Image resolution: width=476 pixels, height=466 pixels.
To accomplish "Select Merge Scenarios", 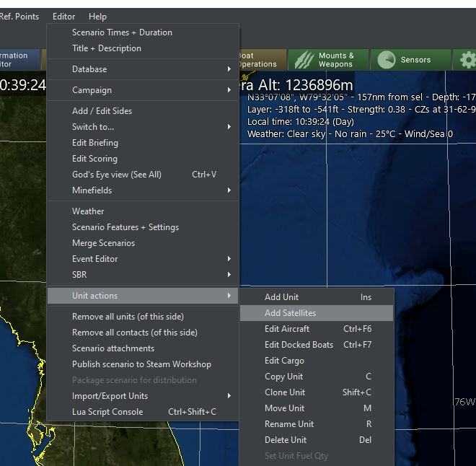I will pyautogui.click(x=143, y=243).
